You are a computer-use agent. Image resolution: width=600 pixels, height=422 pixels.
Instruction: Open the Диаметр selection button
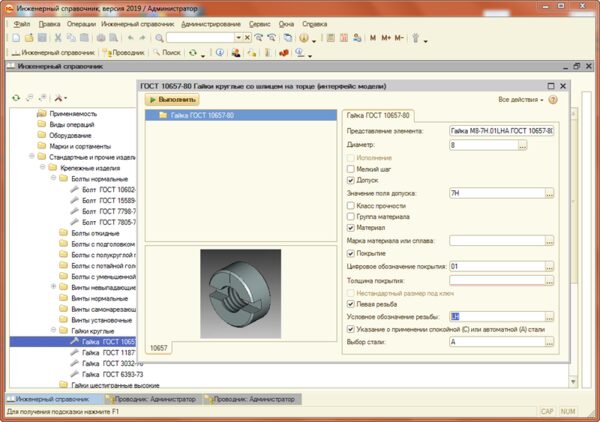pyautogui.click(x=522, y=145)
